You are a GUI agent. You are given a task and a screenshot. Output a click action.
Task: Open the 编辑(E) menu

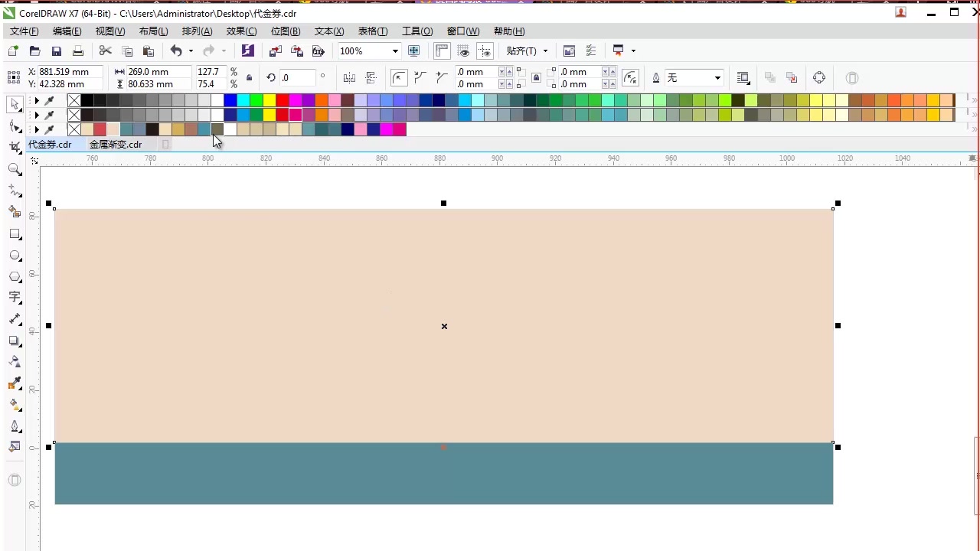(67, 31)
